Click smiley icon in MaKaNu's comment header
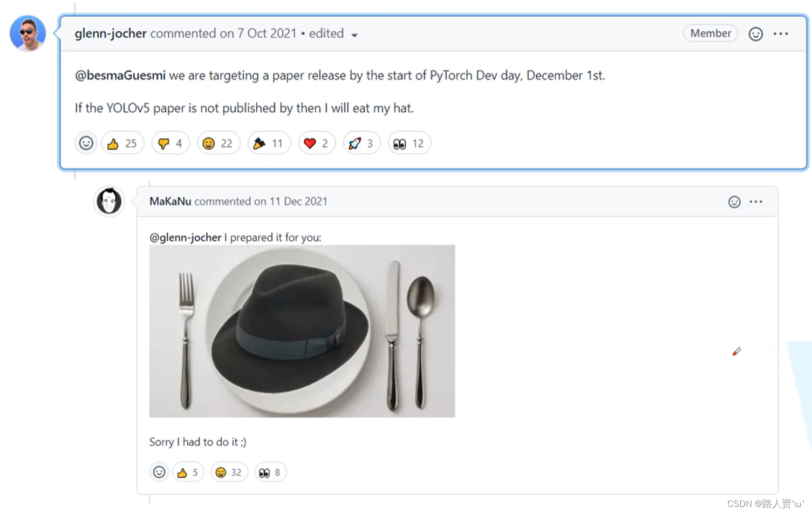812x514 pixels. (x=734, y=202)
